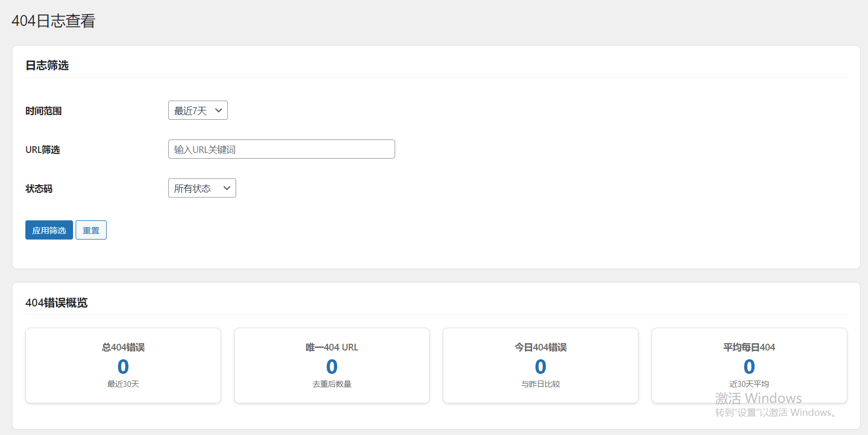Select the 唯一404 URL stat card
The width and height of the screenshot is (868, 435).
332,366
